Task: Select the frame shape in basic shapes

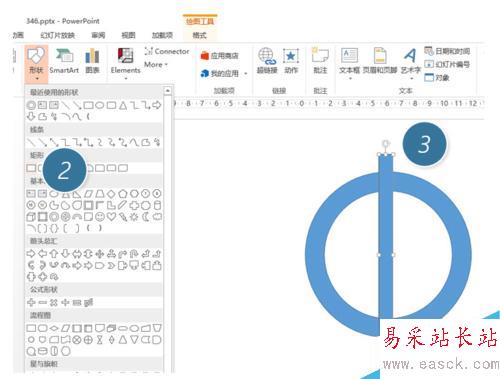Action: (x=88, y=205)
